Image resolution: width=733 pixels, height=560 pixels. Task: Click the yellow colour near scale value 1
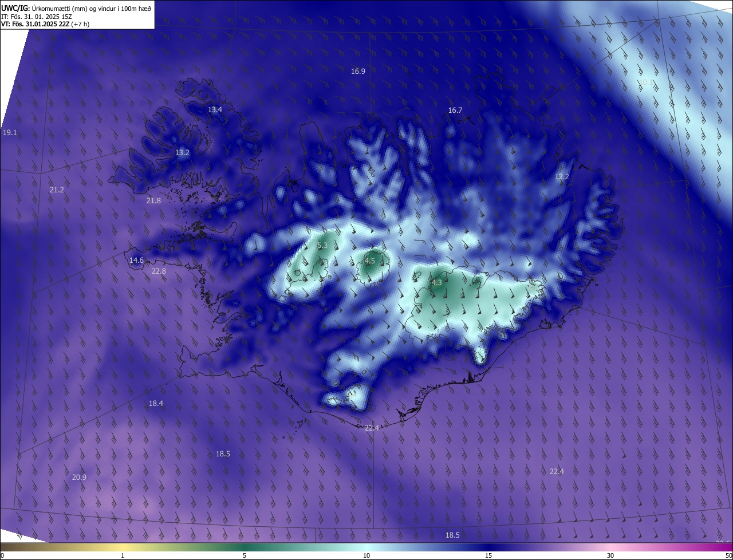click(x=123, y=548)
